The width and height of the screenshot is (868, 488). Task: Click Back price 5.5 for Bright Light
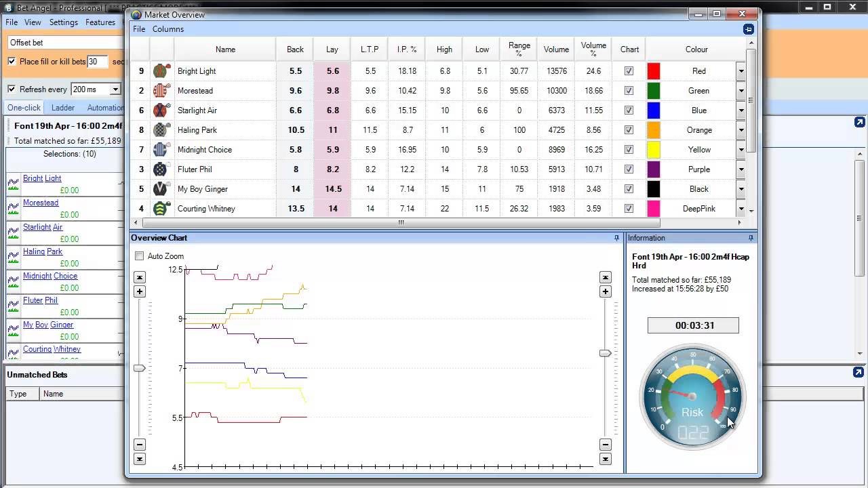(x=295, y=70)
